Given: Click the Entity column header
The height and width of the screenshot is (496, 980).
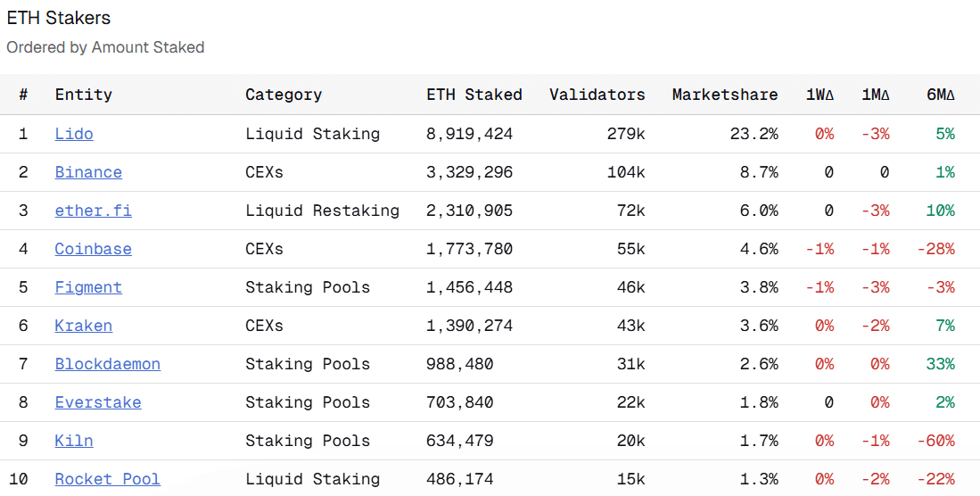Looking at the screenshot, I should click(84, 95).
